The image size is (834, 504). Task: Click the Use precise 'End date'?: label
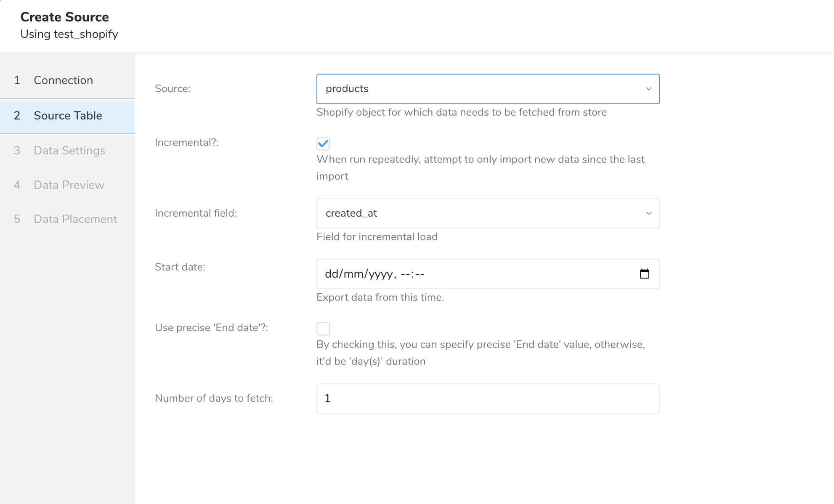coord(211,328)
